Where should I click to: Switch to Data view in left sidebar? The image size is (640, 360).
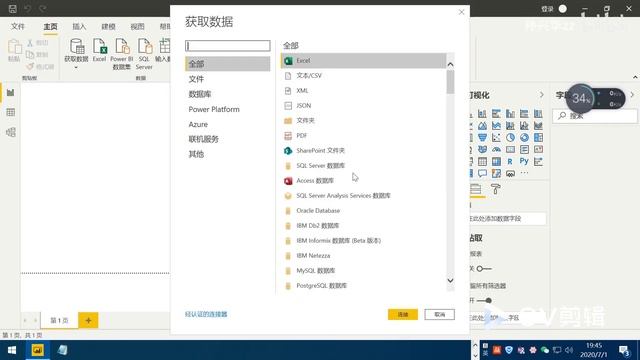[11, 112]
